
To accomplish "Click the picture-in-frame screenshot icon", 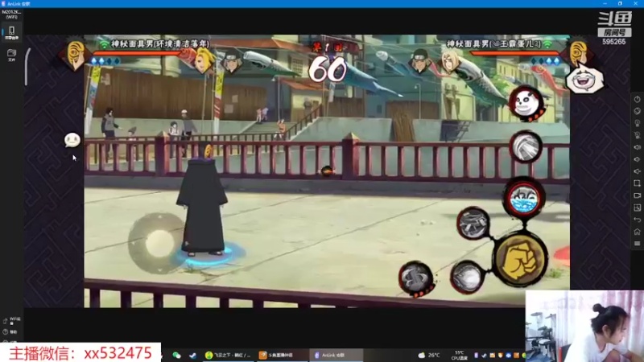I will click(x=637, y=208).
